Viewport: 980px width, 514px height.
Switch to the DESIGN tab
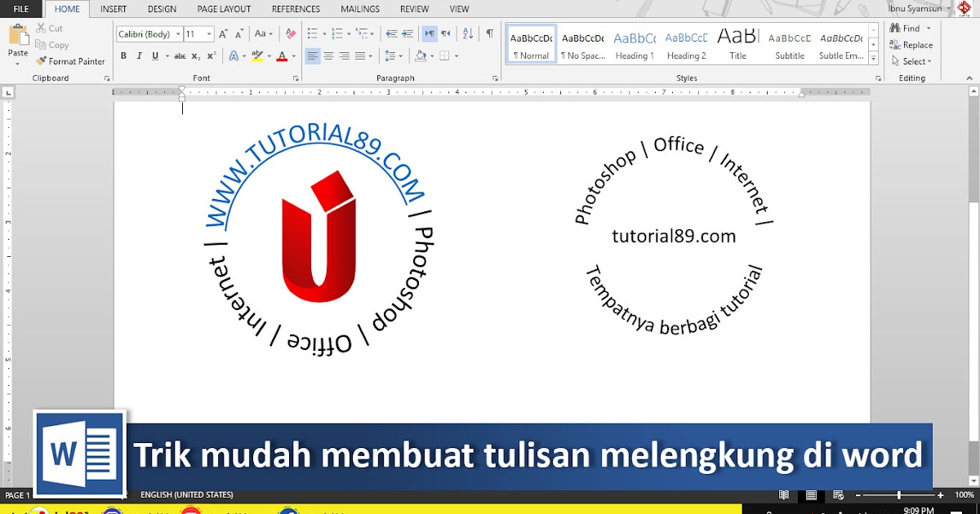pyautogui.click(x=162, y=9)
